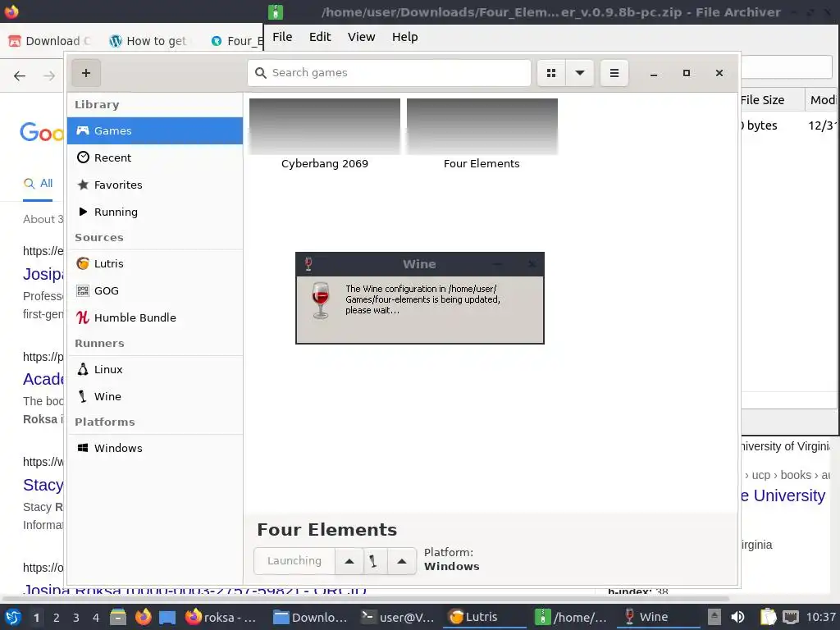Click the All search filter in Google
This screenshot has width=840, height=630.
point(38,183)
